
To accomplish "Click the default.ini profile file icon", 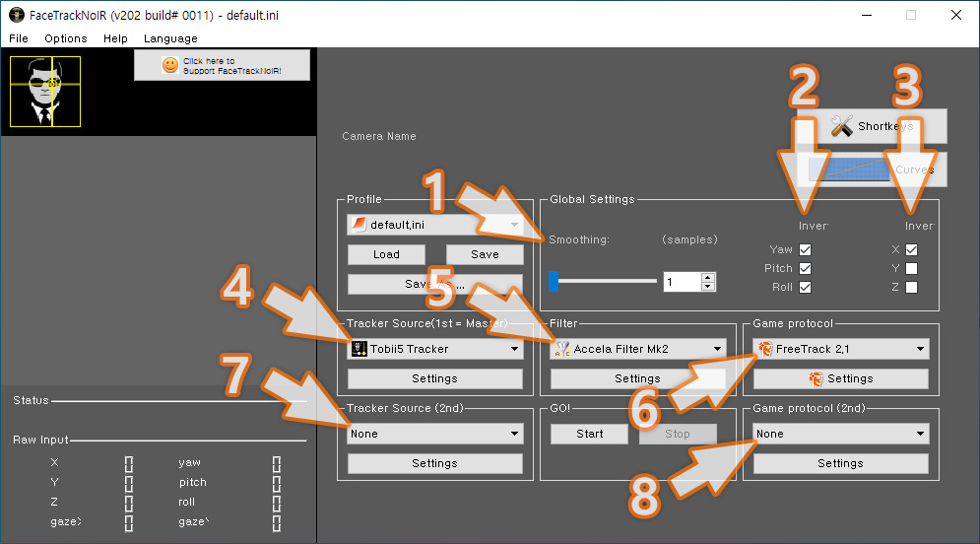I will pos(359,225).
